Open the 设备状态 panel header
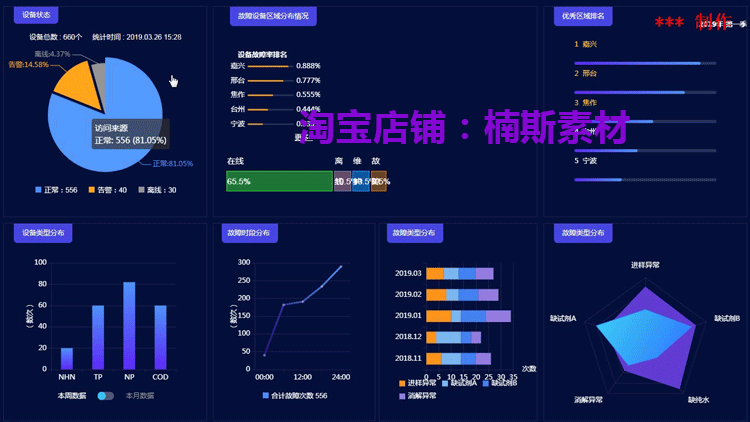Viewport: 750px width, 422px height. tap(36, 15)
